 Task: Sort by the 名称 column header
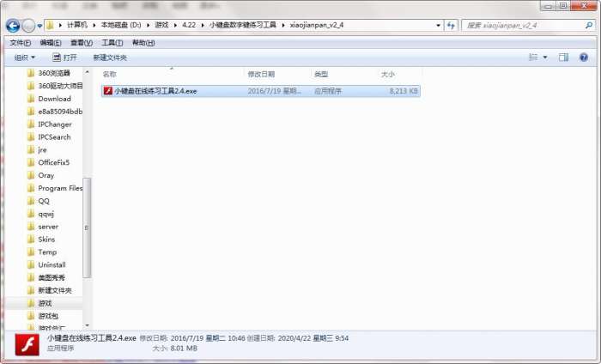[x=110, y=75]
